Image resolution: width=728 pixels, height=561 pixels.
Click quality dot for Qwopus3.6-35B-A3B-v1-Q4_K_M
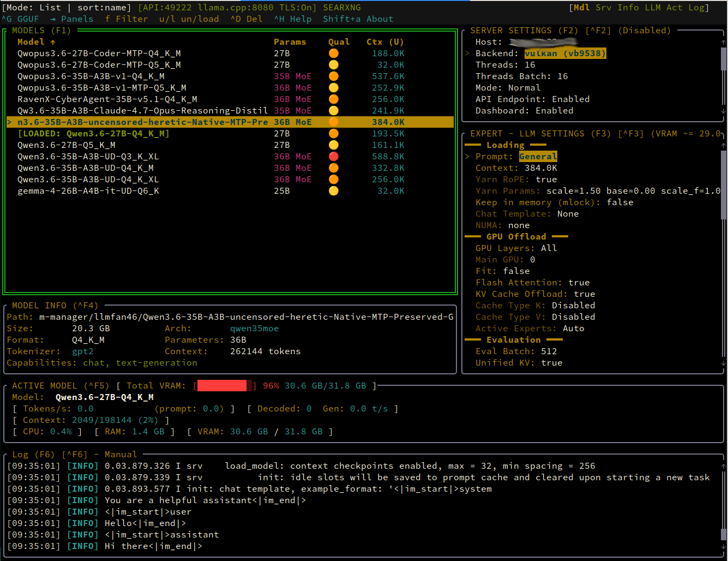(x=333, y=76)
